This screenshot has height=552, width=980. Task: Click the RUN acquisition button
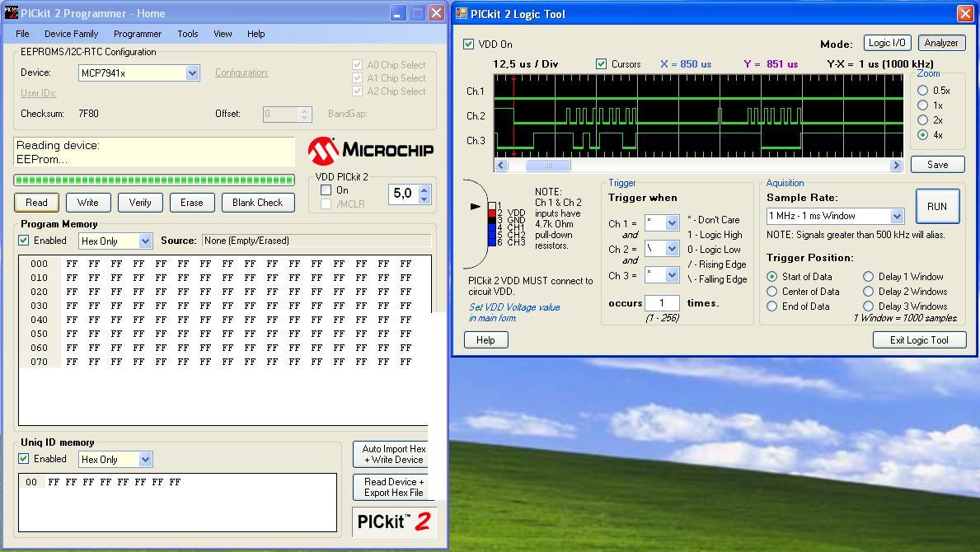click(x=937, y=207)
